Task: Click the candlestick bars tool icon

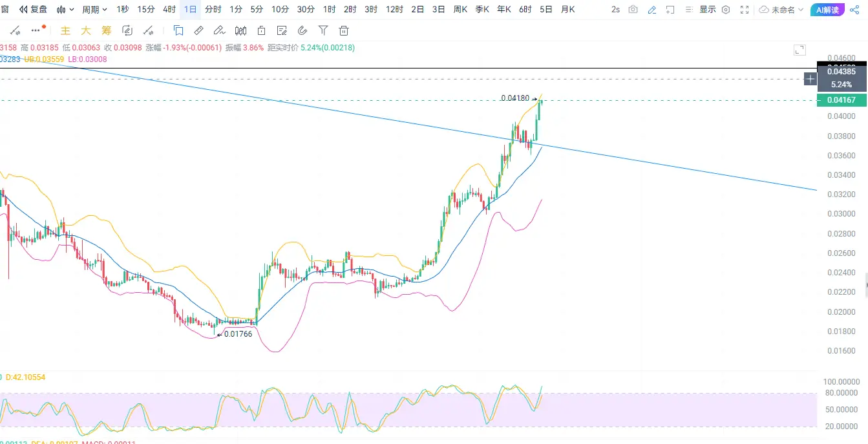Action: (240, 30)
